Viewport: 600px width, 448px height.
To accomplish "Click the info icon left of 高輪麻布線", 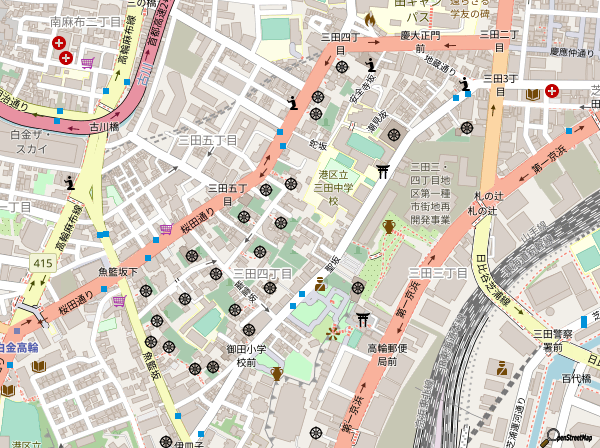I will point(69,182).
